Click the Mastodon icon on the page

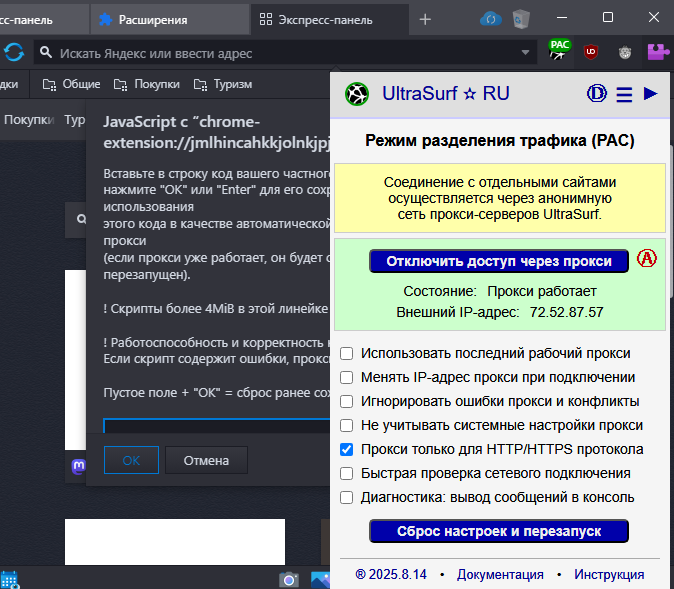[x=78, y=466]
